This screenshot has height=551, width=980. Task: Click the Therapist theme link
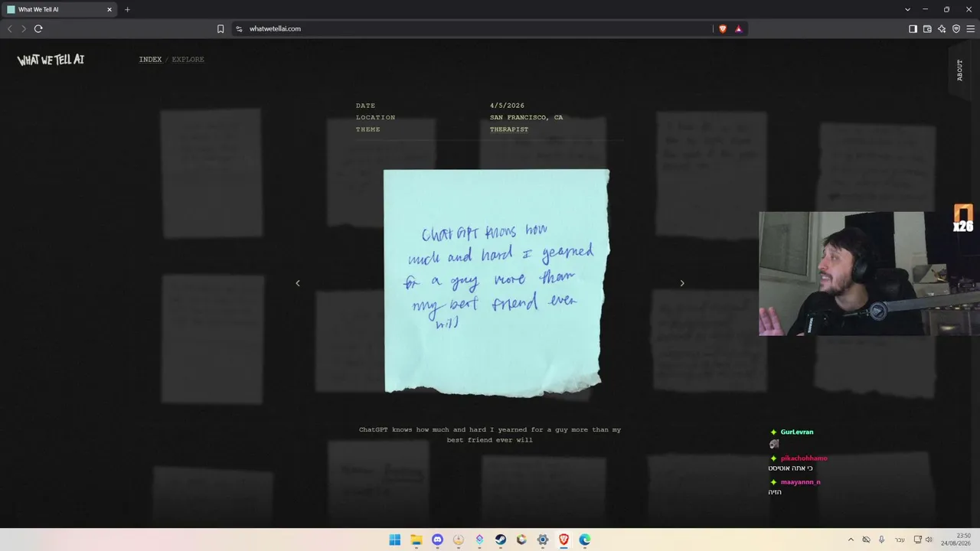point(509,130)
